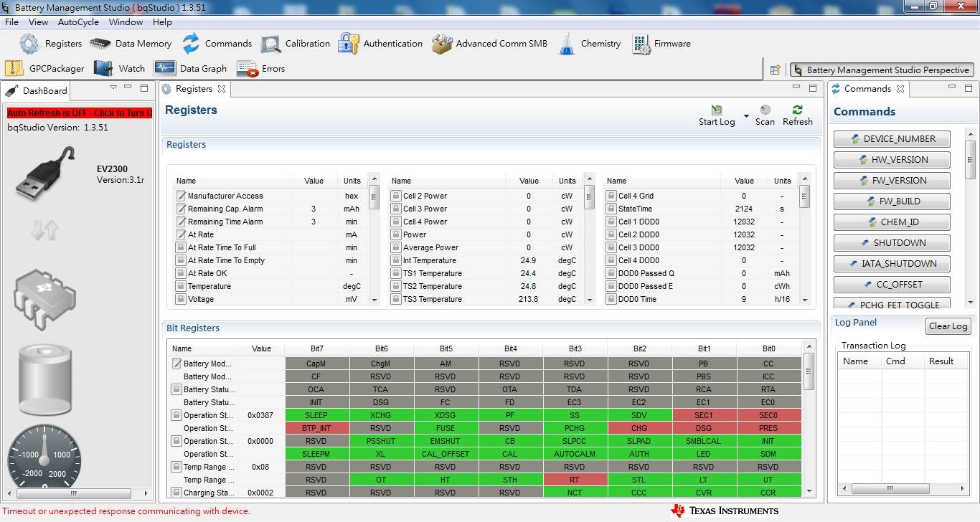Open the Window menu
This screenshot has width=980, height=522.
(126, 22)
